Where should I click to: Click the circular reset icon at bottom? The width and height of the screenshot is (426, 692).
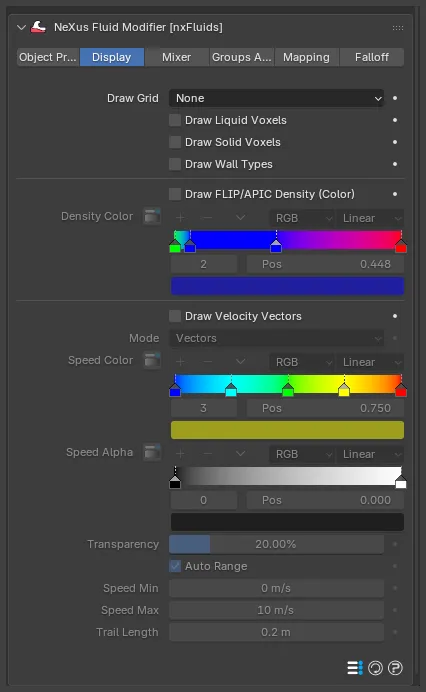click(x=375, y=668)
